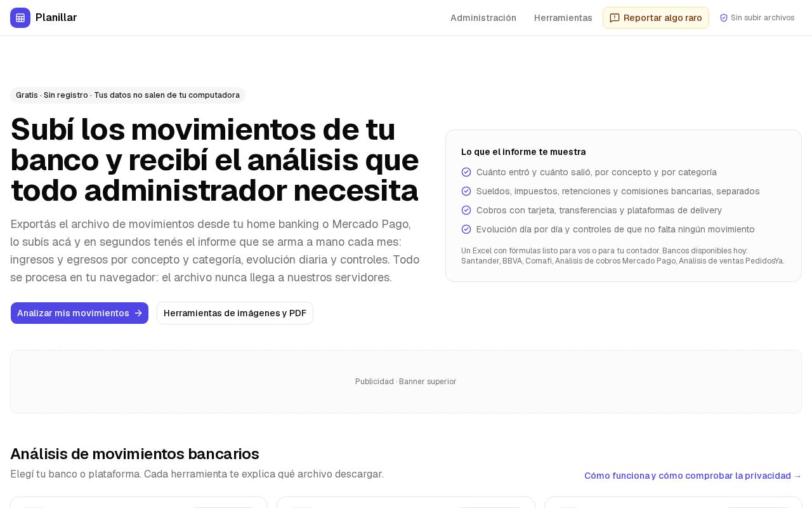The width and height of the screenshot is (812, 508).
Task: Open the Herramientas menu
Action: point(563,18)
